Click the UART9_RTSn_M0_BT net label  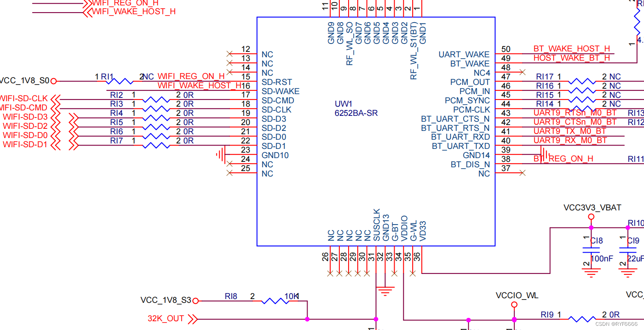575,113
